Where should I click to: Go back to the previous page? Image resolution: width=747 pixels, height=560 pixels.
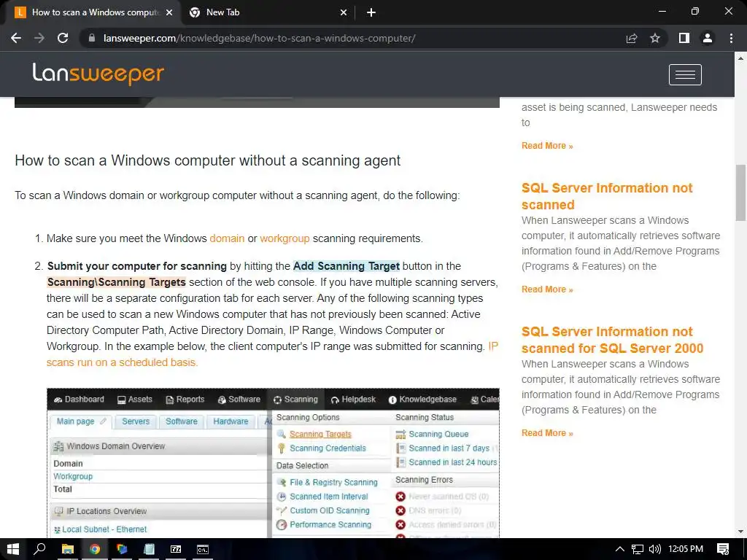pyautogui.click(x=16, y=38)
